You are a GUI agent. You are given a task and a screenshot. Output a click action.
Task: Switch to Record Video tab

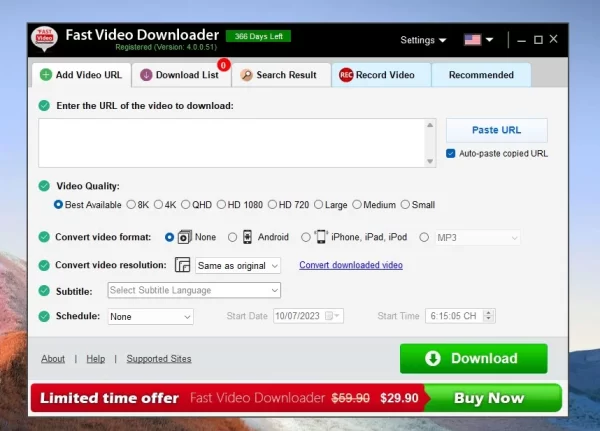[x=382, y=75]
